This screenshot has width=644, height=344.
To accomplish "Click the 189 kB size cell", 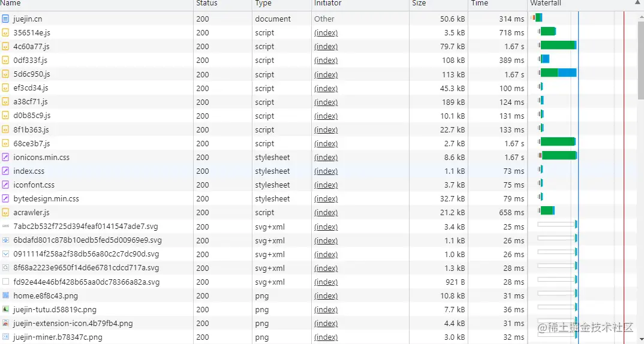I will (439, 102).
